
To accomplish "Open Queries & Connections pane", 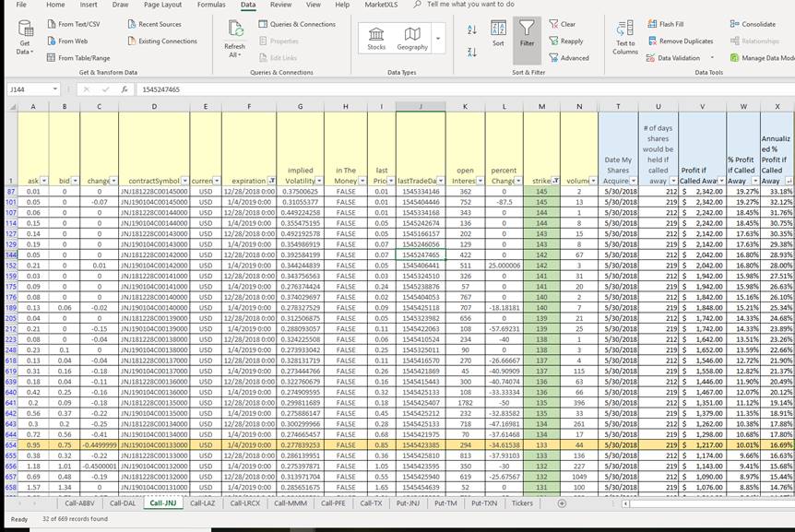I will [x=297, y=24].
